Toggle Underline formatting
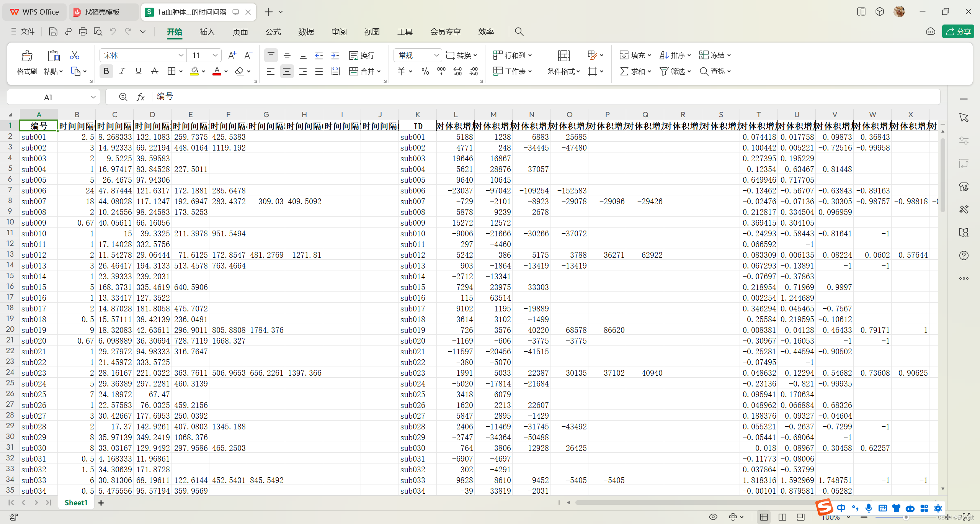This screenshot has height=524, width=980. [138, 71]
